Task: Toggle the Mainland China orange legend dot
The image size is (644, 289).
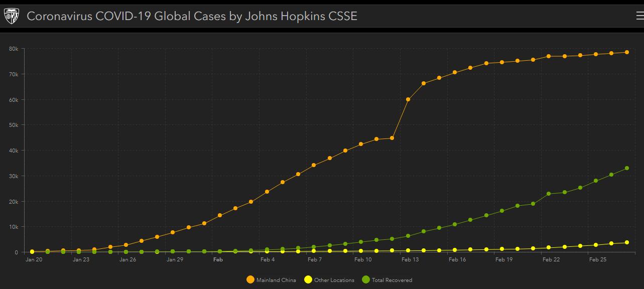Action: point(250,280)
